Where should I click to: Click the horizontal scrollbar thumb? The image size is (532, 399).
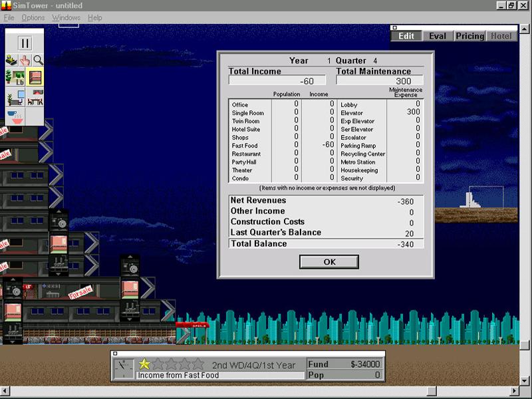(x=432, y=391)
